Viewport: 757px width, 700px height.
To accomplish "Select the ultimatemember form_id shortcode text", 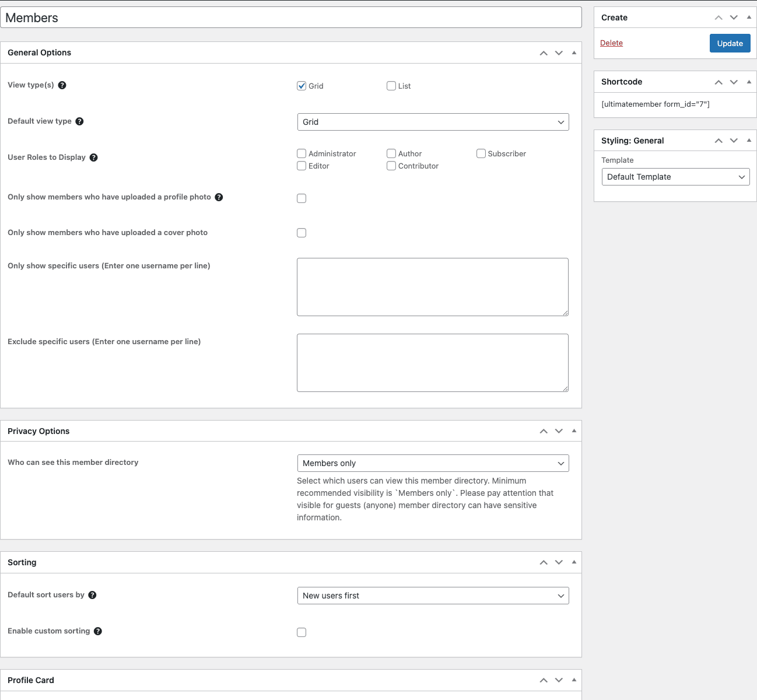I will click(656, 104).
